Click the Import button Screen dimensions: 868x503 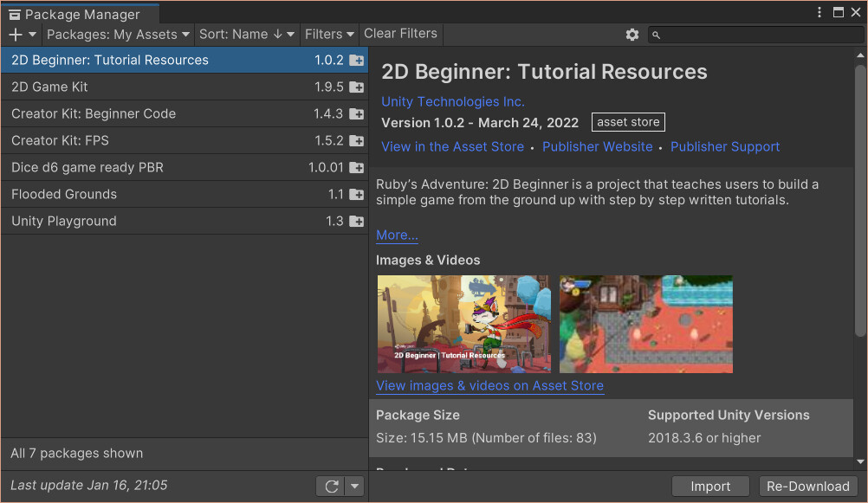coord(710,487)
